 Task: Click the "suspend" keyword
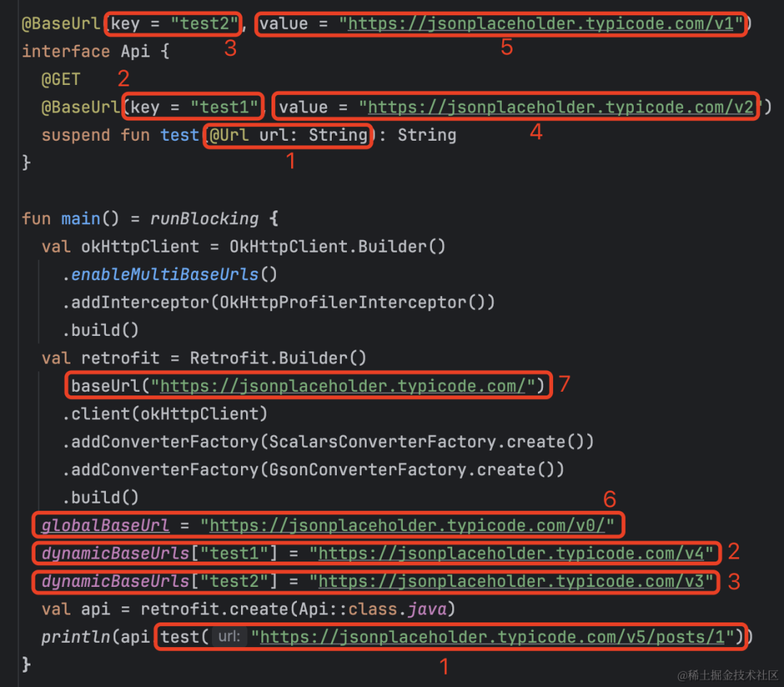pyautogui.click(x=75, y=135)
